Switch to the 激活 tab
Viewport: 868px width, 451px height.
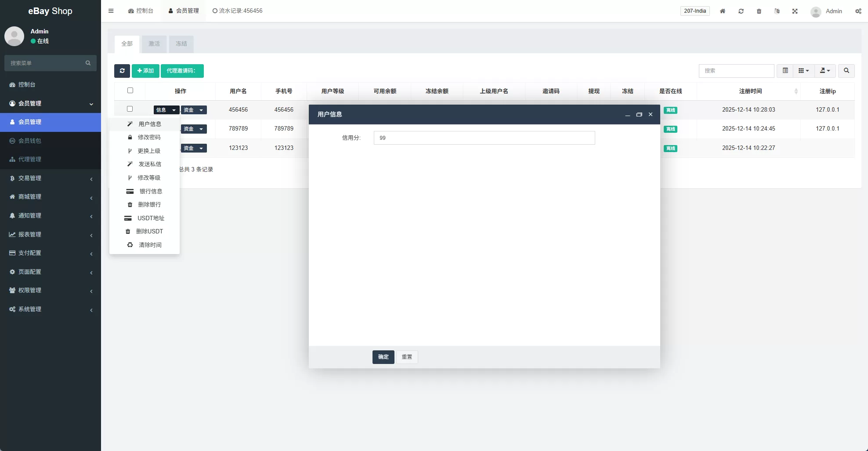(x=154, y=44)
